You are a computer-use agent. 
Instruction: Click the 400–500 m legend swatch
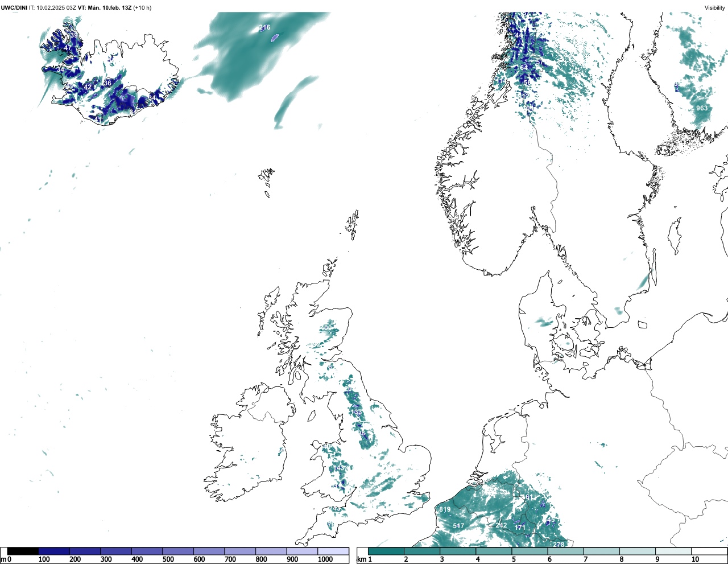(147, 551)
